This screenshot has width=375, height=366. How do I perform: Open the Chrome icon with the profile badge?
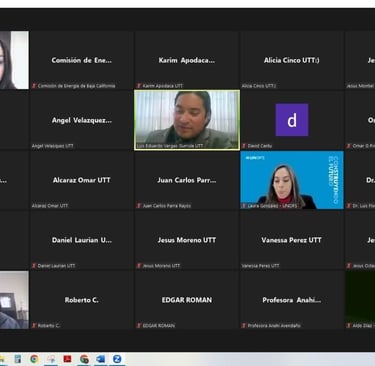point(84,359)
